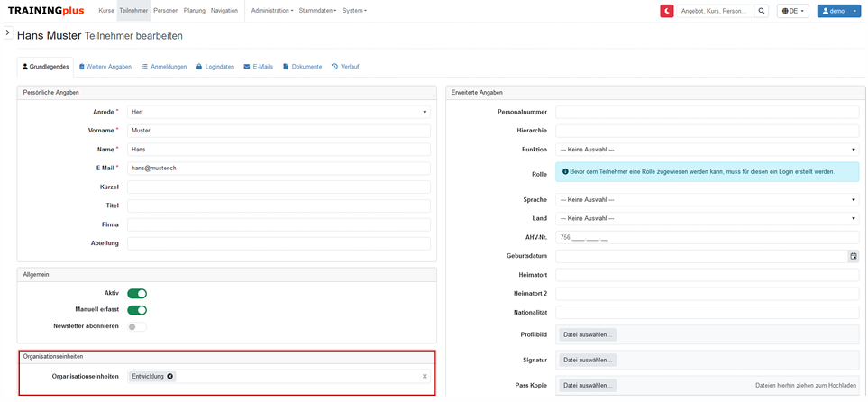868x402 pixels.
Task: Go to Kurse in navigation
Action: tap(106, 11)
